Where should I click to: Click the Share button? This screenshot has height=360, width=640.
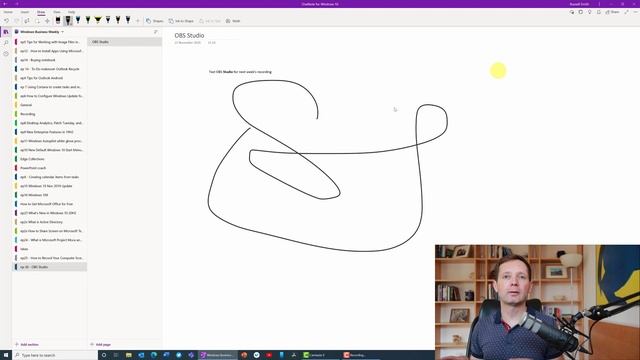point(612,12)
